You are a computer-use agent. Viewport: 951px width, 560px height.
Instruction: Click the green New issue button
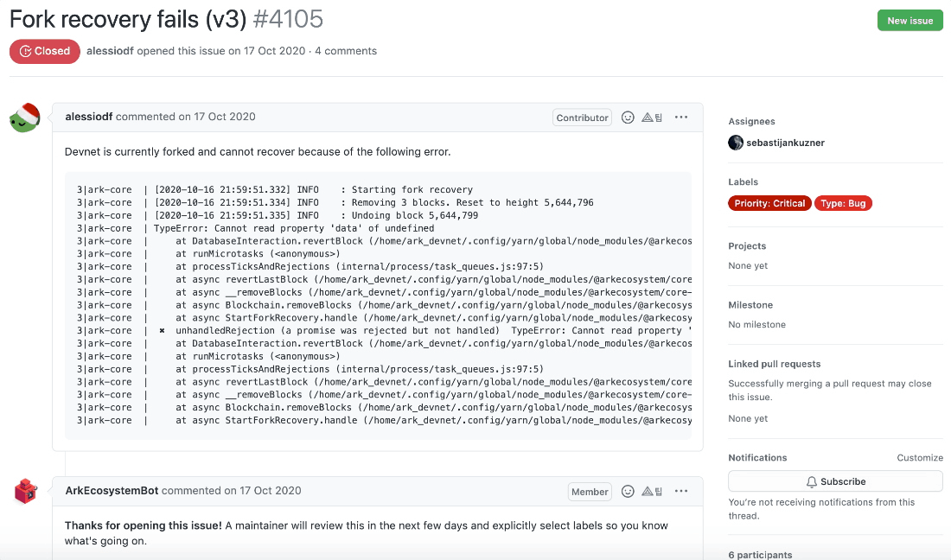coord(910,21)
